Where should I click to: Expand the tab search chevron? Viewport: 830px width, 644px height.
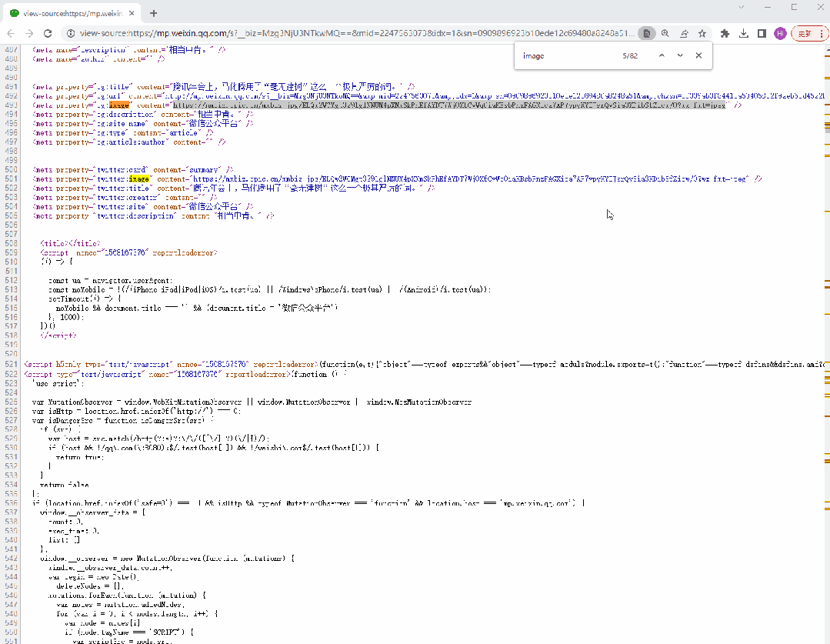point(742,7)
